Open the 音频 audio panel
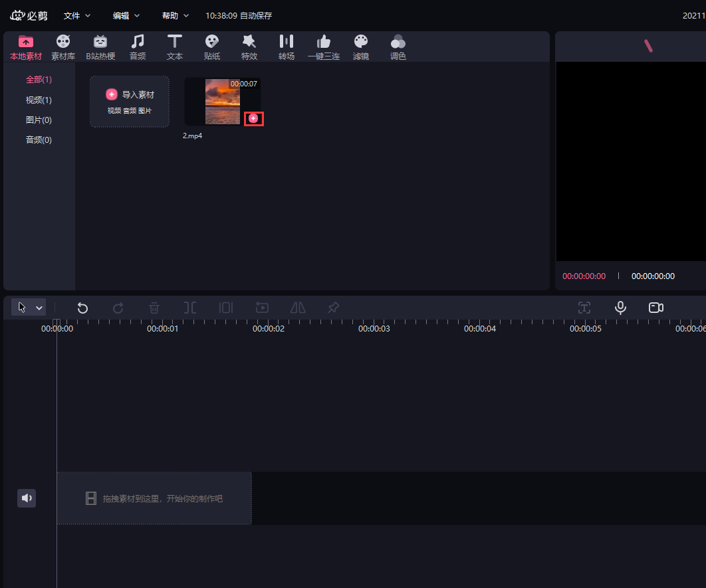706x588 pixels. click(138, 47)
